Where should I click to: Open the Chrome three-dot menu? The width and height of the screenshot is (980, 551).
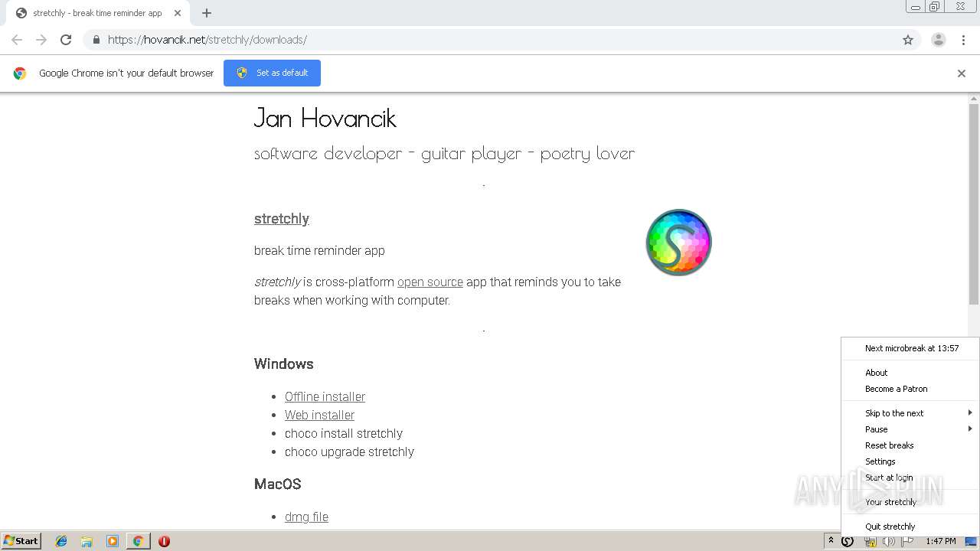(963, 40)
